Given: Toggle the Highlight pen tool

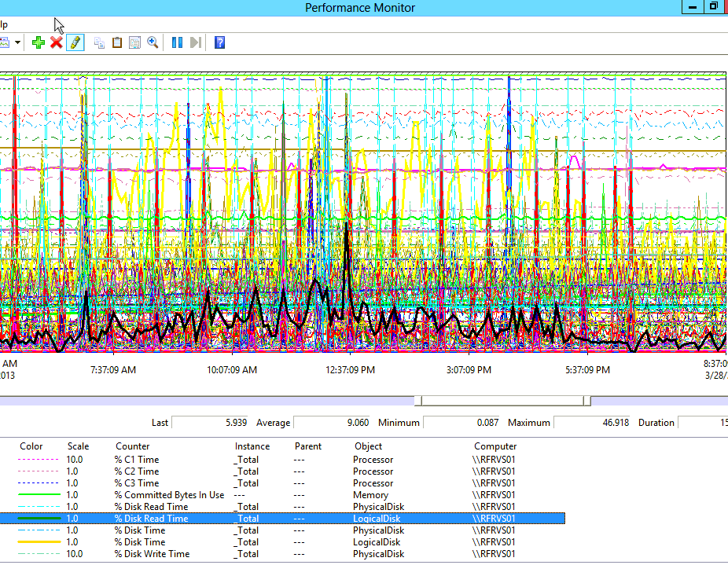Looking at the screenshot, I should click(x=75, y=42).
